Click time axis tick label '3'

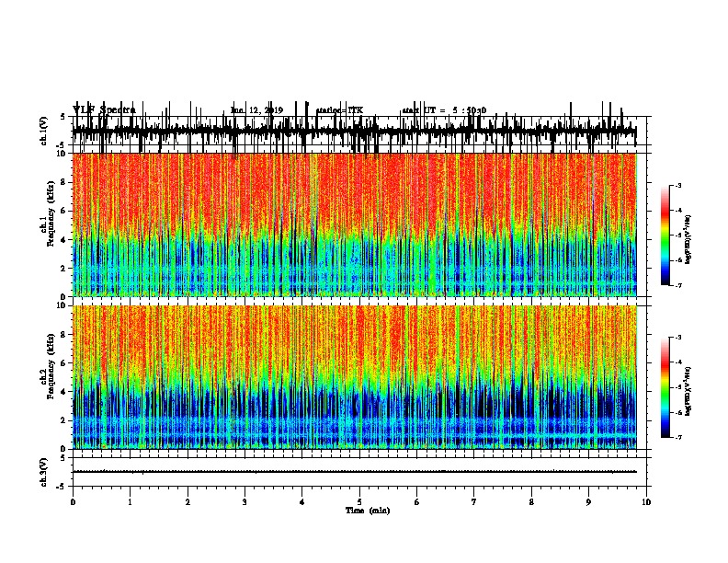[x=245, y=502]
